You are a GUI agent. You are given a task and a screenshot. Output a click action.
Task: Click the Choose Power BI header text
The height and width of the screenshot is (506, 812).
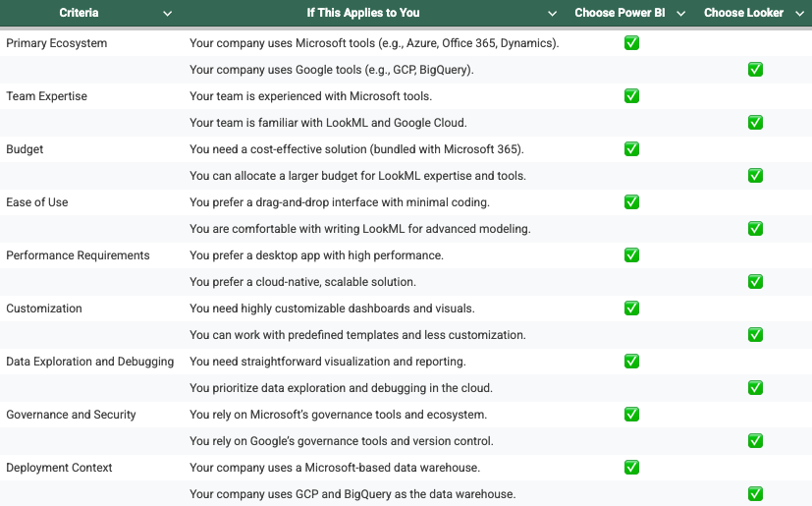pyautogui.click(x=620, y=13)
